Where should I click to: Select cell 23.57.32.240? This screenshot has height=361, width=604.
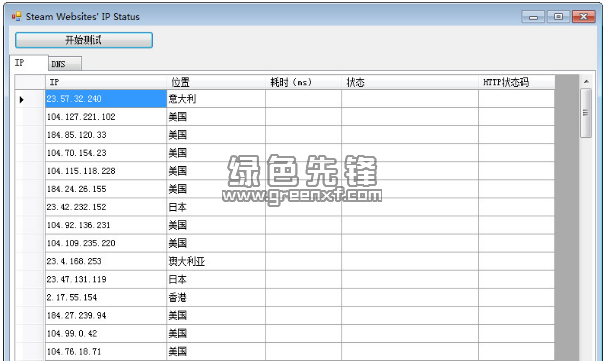tap(106, 99)
